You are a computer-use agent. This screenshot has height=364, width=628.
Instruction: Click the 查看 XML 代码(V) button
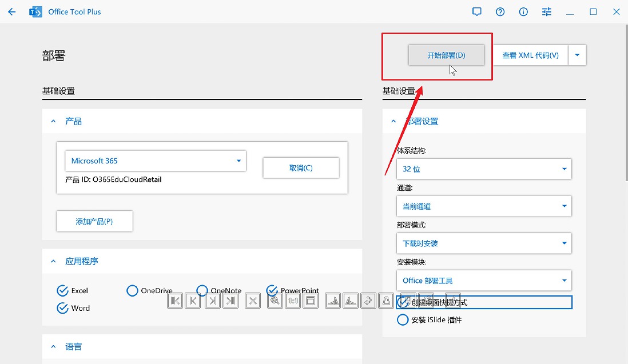tap(530, 55)
